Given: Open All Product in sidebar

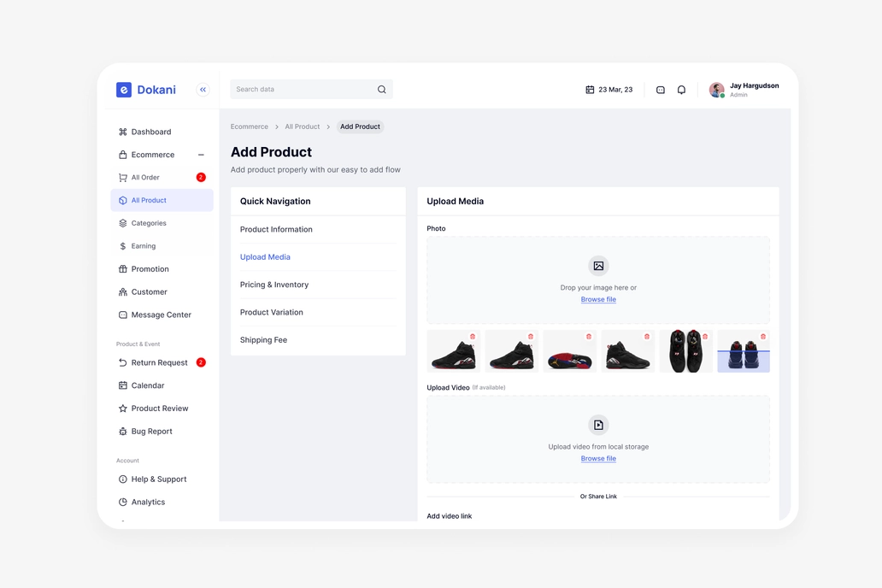Looking at the screenshot, I should tap(162, 200).
